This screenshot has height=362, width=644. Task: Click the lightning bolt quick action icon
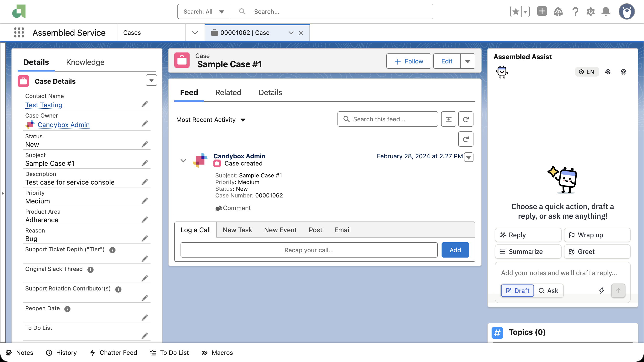pyautogui.click(x=602, y=290)
